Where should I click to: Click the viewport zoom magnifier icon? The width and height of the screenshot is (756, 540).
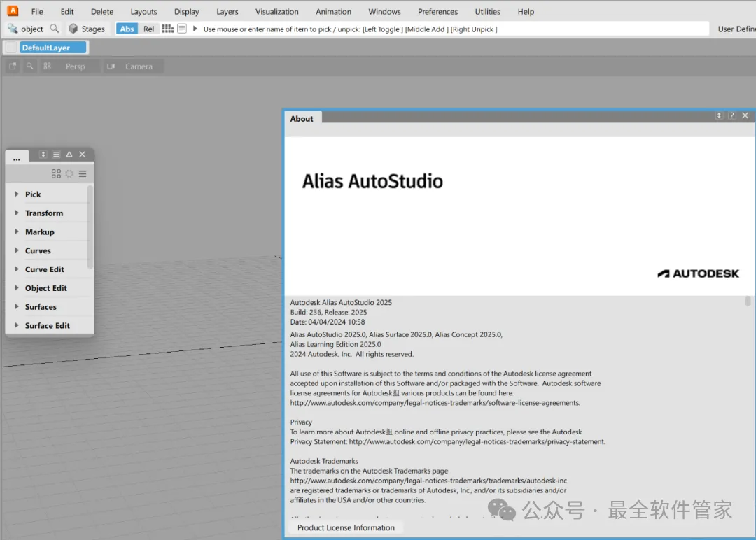tap(30, 66)
